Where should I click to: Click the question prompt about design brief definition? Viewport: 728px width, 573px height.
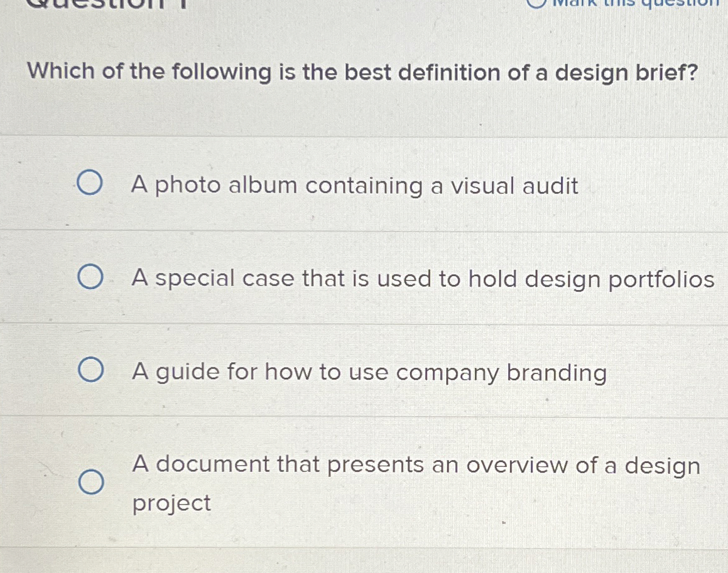click(362, 73)
